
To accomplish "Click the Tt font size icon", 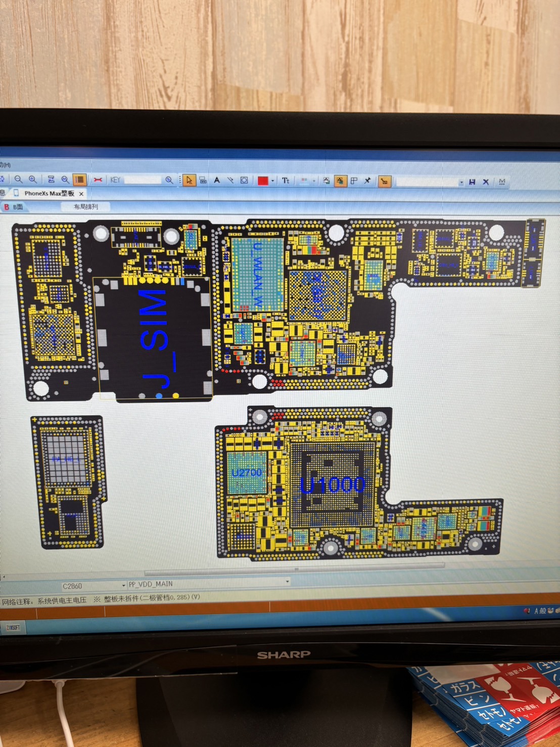I will (286, 181).
